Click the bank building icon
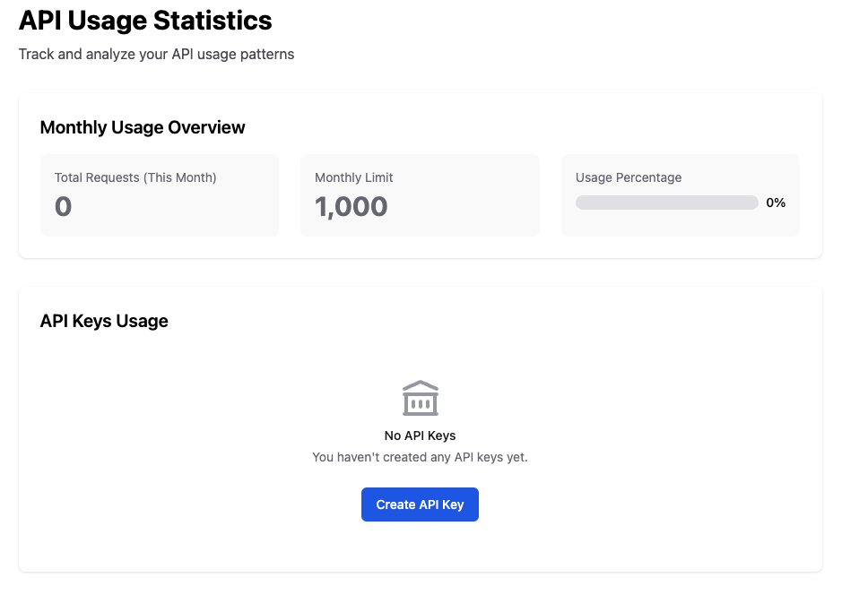868x595 pixels. [x=420, y=398]
